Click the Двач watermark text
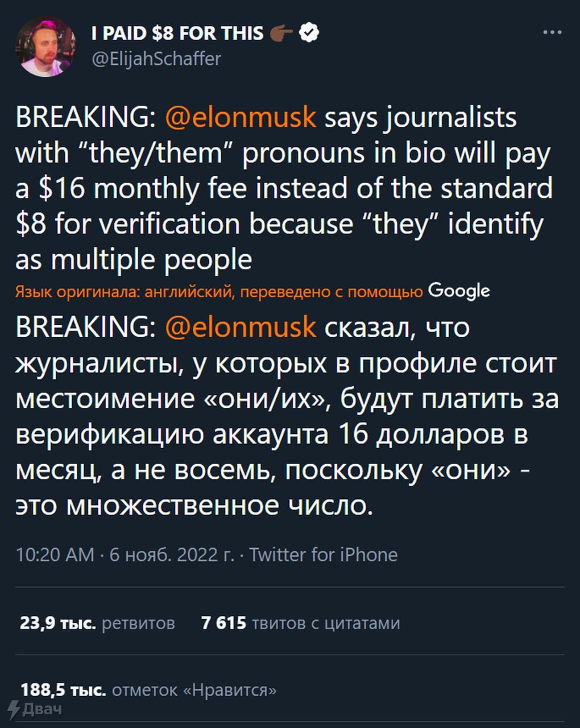Screen dimensions: 580x728 (x=43, y=709)
